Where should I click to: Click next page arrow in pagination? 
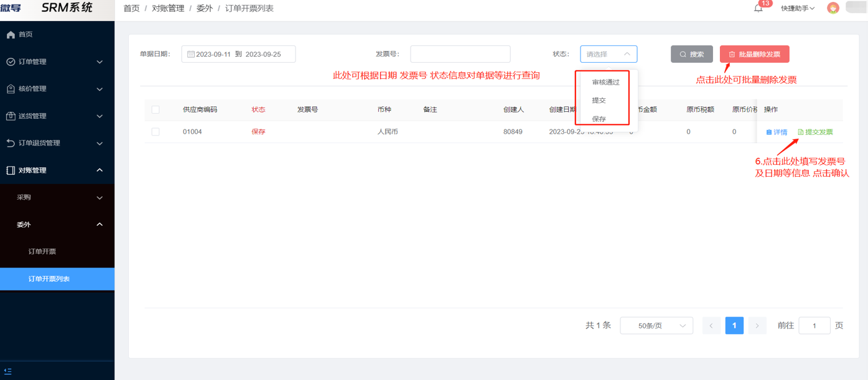pyautogui.click(x=757, y=325)
